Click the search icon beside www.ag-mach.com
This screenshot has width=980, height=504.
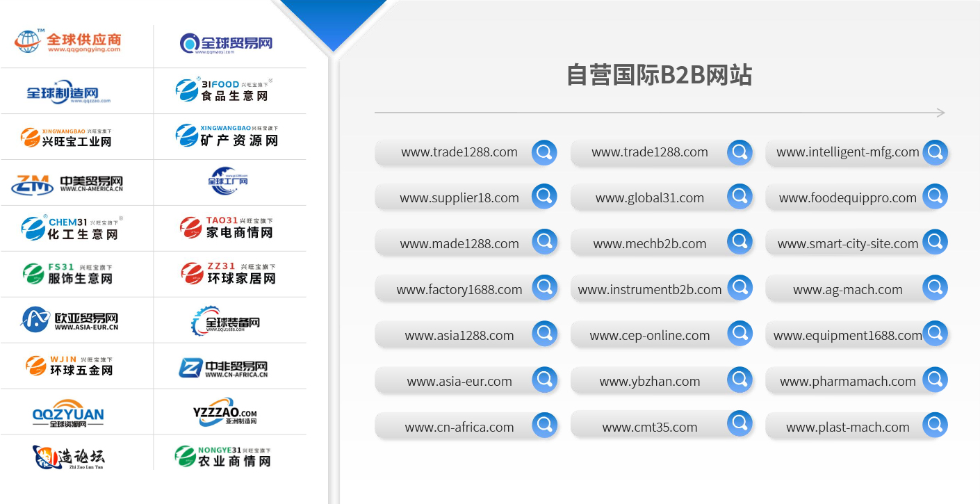click(936, 288)
